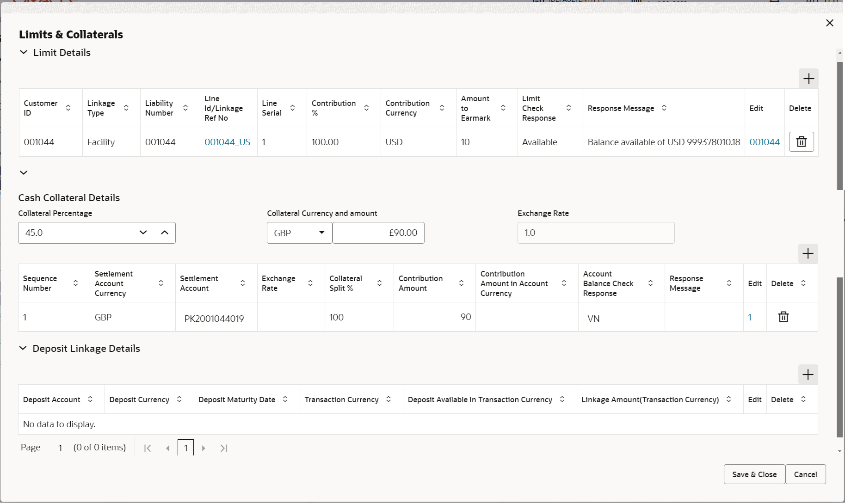Add a deposit linkage row
Viewport: 845px width, 504px height.
(x=808, y=375)
